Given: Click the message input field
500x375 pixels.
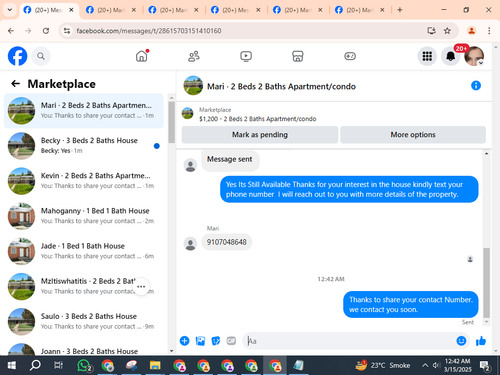Looking at the screenshot, I should [x=350, y=341].
